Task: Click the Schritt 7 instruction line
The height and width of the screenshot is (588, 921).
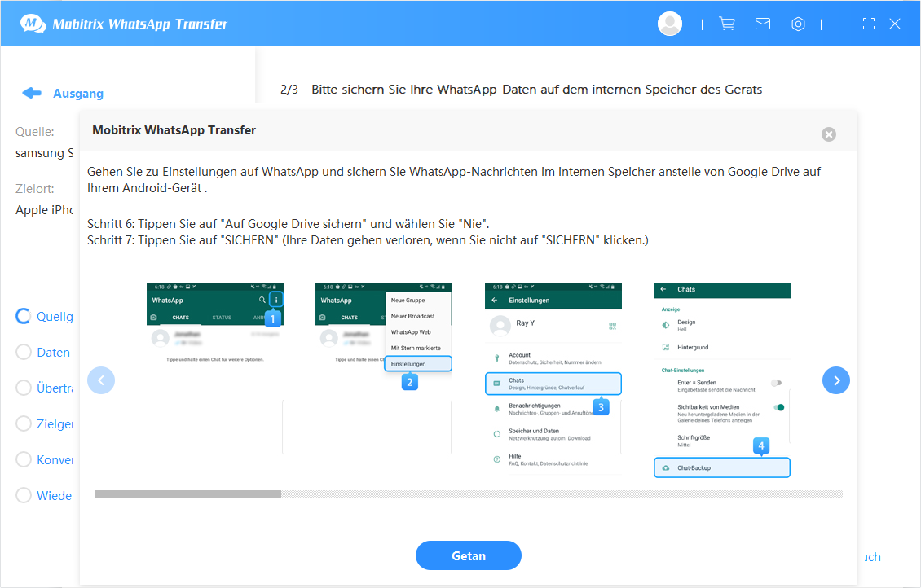Action: [368, 240]
